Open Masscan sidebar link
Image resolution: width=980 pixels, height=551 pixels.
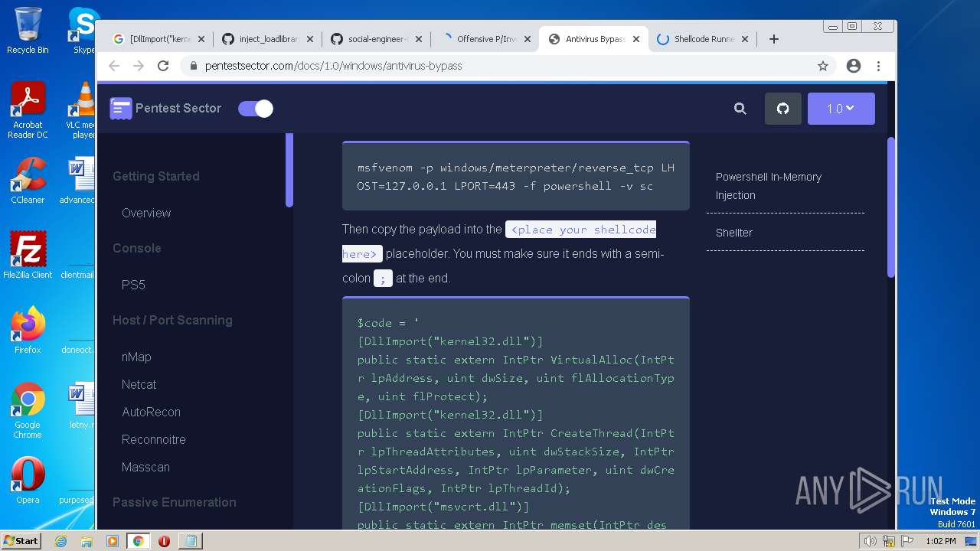coord(145,467)
